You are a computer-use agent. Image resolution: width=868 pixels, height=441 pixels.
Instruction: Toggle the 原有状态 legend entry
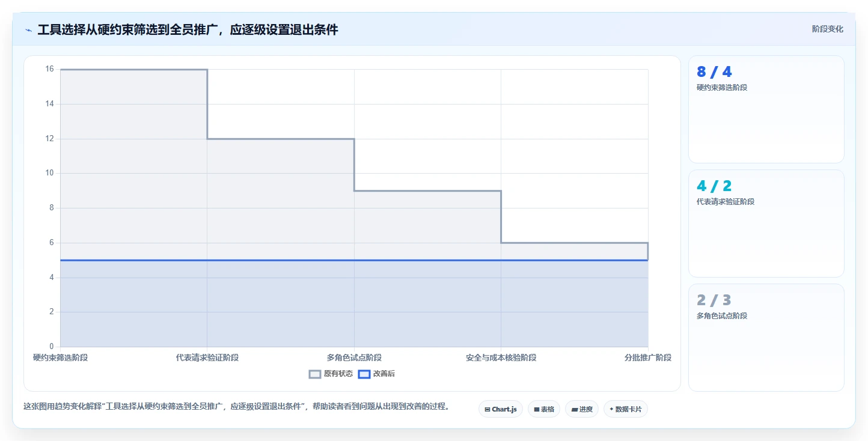pyautogui.click(x=331, y=374)
